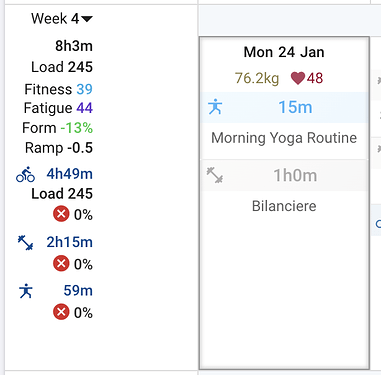Open the Week 4 dropdown arrow
Image resolution: width=381 pixels, height=375 pixels.
(x=87, y=19)
